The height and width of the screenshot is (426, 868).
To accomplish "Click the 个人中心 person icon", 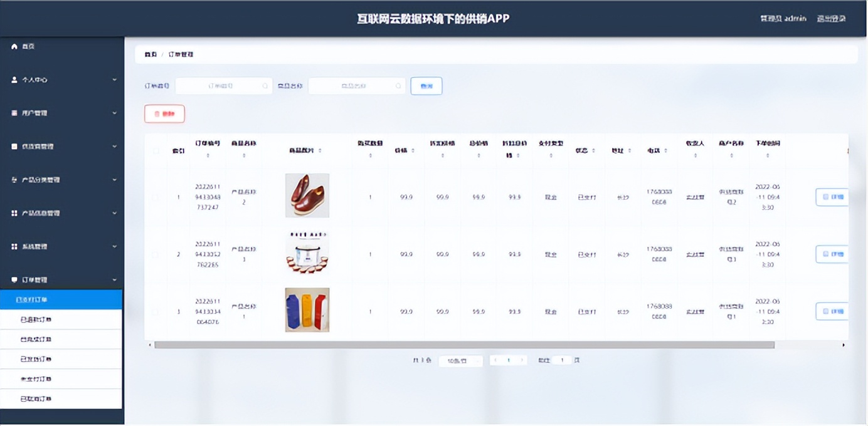I will [14, 80].
